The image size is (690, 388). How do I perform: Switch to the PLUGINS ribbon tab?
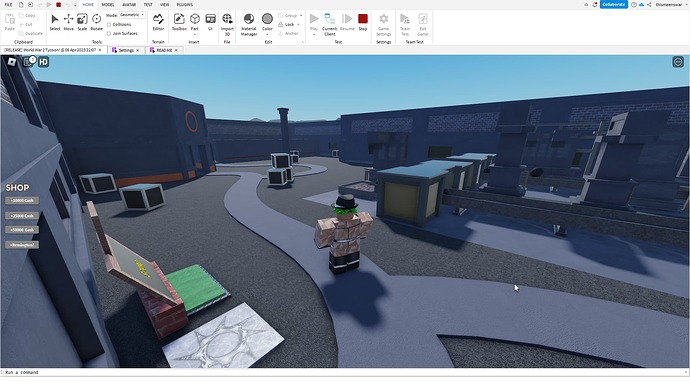[185, 4]
